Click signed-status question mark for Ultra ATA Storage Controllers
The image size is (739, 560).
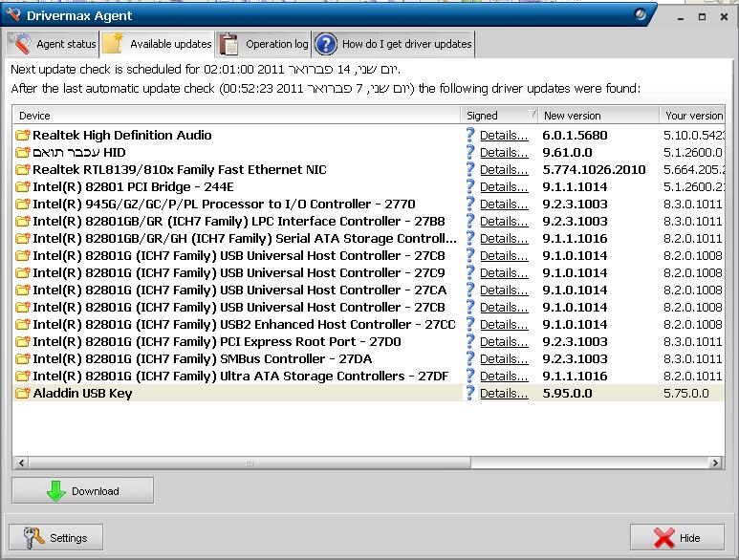point(470,376)
